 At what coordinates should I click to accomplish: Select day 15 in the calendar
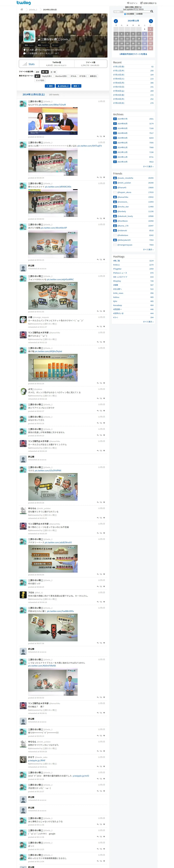coord(145,38)
